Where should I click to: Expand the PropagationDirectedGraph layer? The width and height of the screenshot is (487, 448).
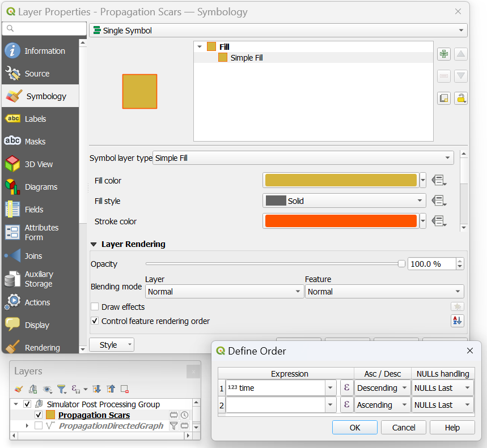(27, 426)
